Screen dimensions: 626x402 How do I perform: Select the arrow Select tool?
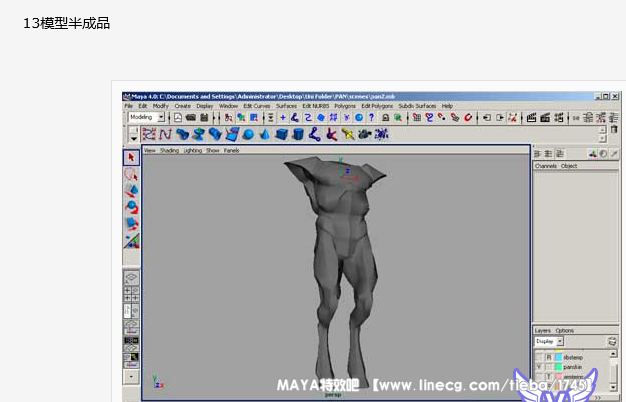click(x=131, y=157)
